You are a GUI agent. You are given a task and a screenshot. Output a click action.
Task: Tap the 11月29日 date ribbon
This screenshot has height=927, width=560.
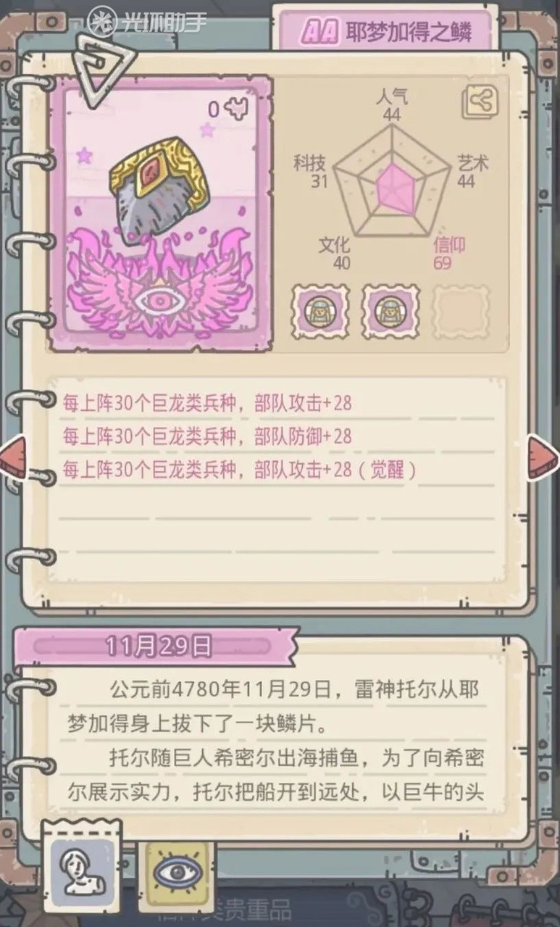pos(158,646)
